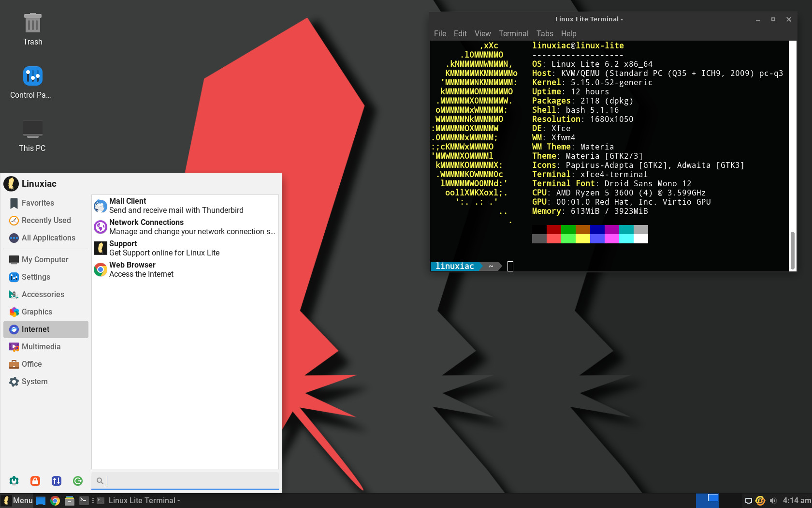Viewport: 812px width, 508px height.
Task: Click the network display tray icon
Action: (748, 501)
